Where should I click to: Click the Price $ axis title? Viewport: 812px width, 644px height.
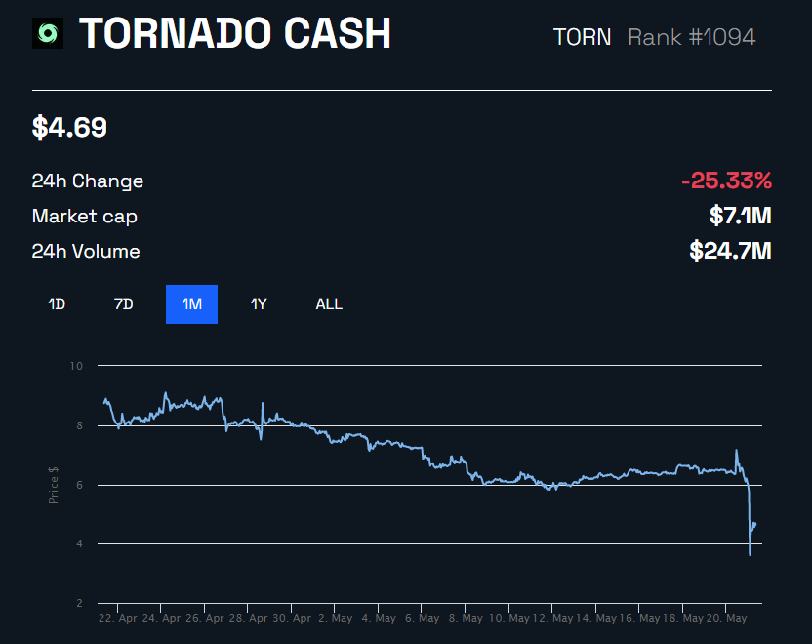(54, 485)
